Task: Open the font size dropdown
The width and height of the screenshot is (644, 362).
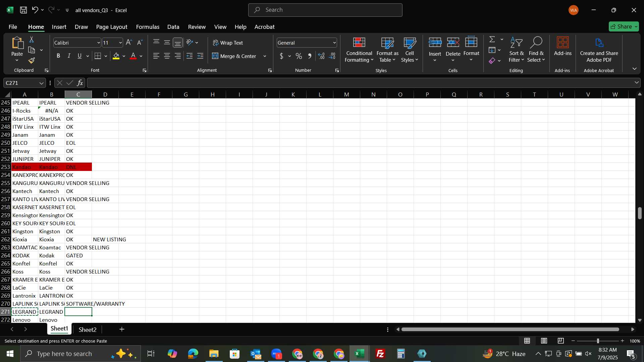Action: (120, 43)
